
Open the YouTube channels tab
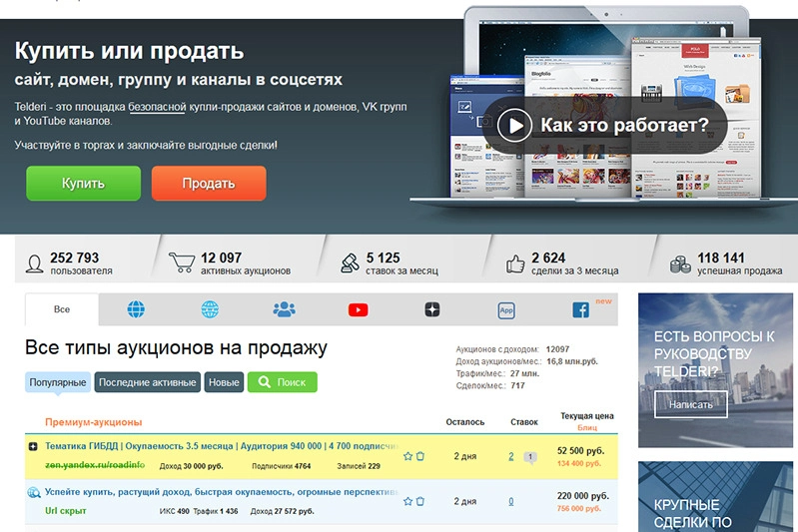click(x=359, y=309)
